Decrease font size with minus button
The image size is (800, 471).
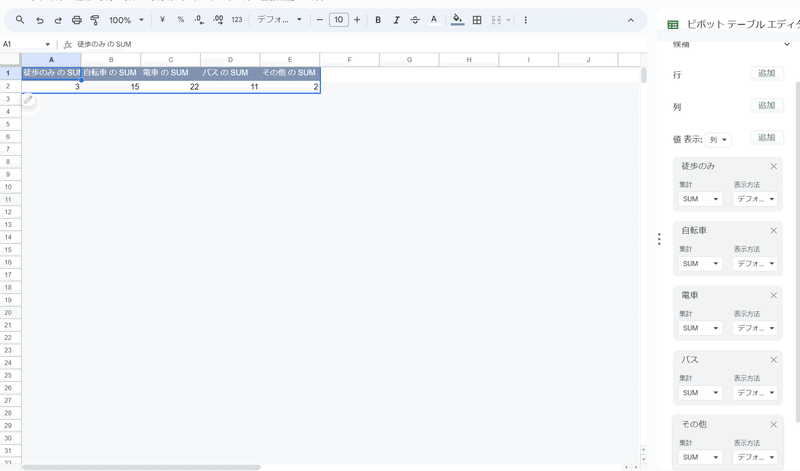pyautogui.click(x=320, y=20)
